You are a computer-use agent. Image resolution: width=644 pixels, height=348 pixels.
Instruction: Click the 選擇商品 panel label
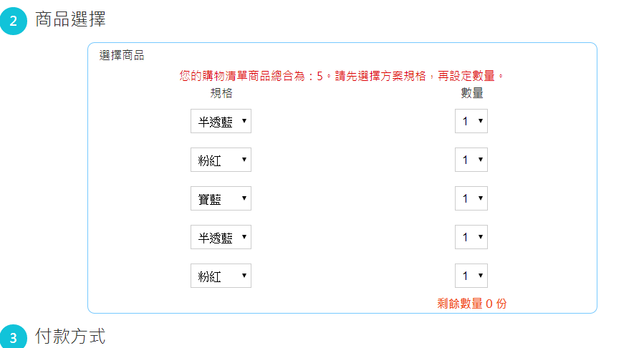122,55
